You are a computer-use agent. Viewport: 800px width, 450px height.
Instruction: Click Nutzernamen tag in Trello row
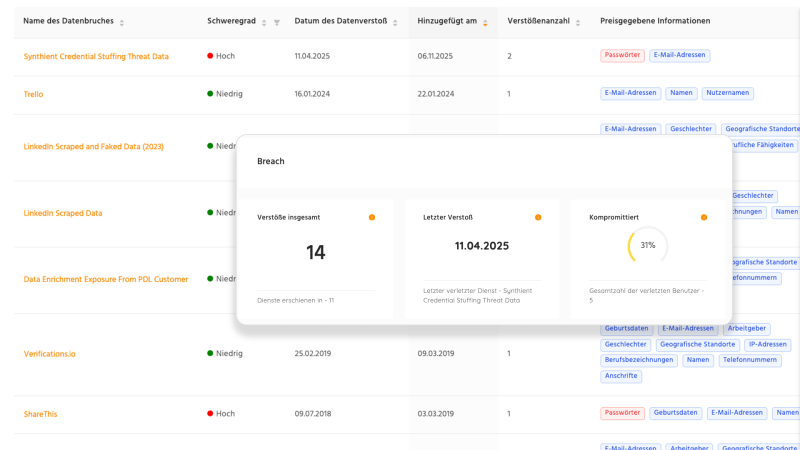728,93
